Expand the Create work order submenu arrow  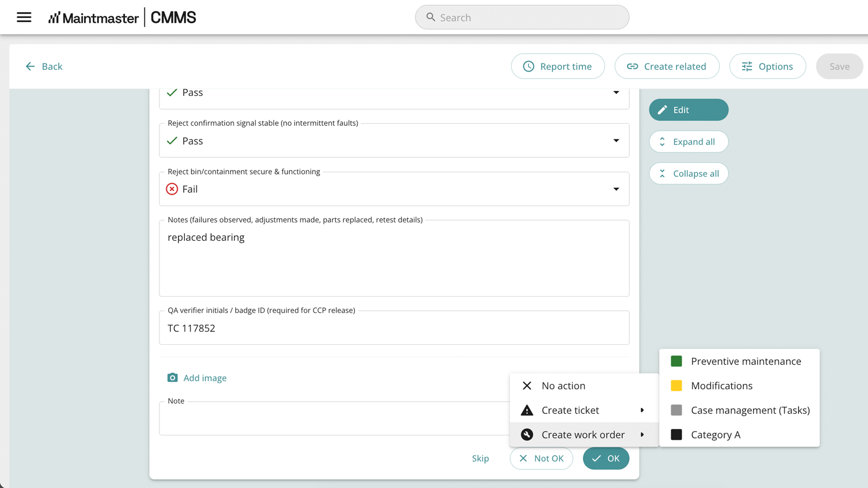pos(642,434)
